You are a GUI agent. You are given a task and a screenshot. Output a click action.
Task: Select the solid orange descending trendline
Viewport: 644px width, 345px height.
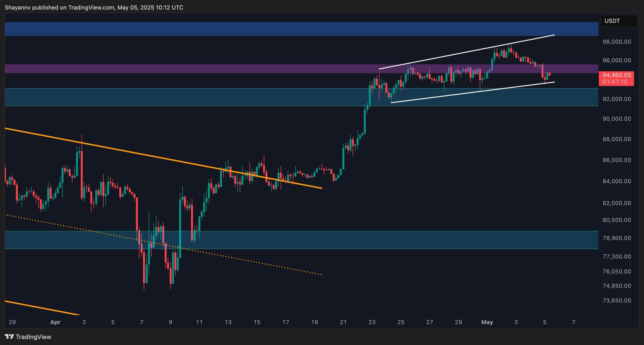pos(151,156)
